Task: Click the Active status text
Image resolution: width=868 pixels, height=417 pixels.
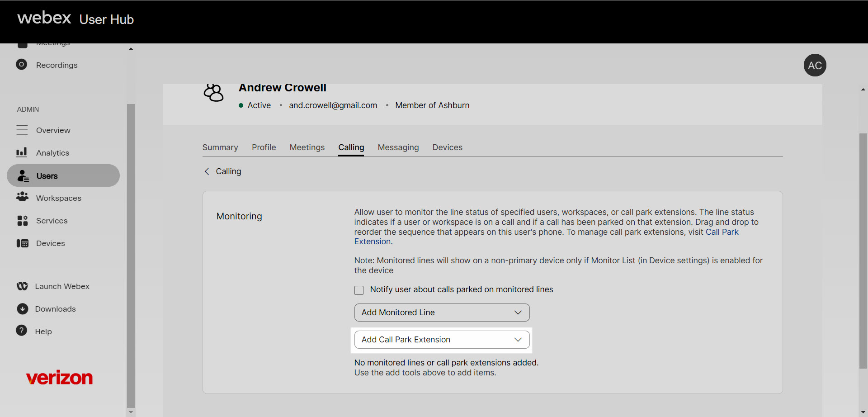Action: (259, 105)
